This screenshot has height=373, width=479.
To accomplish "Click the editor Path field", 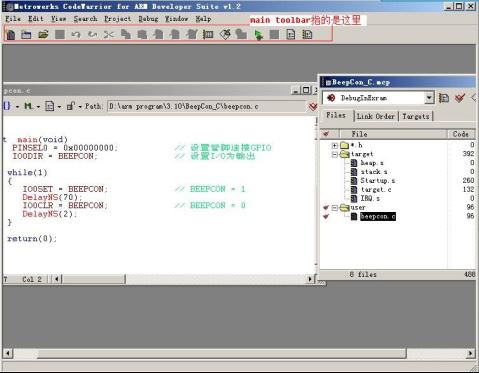I will point(207,107).
